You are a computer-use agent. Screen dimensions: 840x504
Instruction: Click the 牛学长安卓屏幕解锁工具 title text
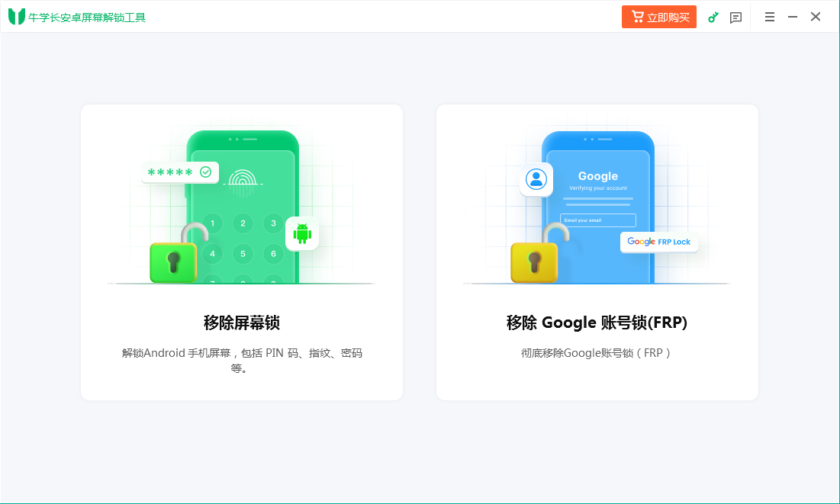click(x=87, y=18)
